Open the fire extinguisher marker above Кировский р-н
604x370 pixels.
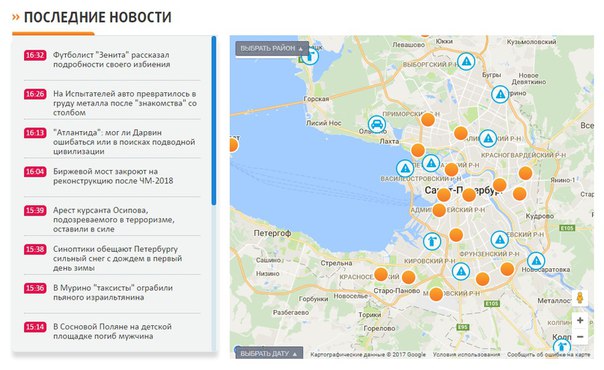tap(432, 241)
